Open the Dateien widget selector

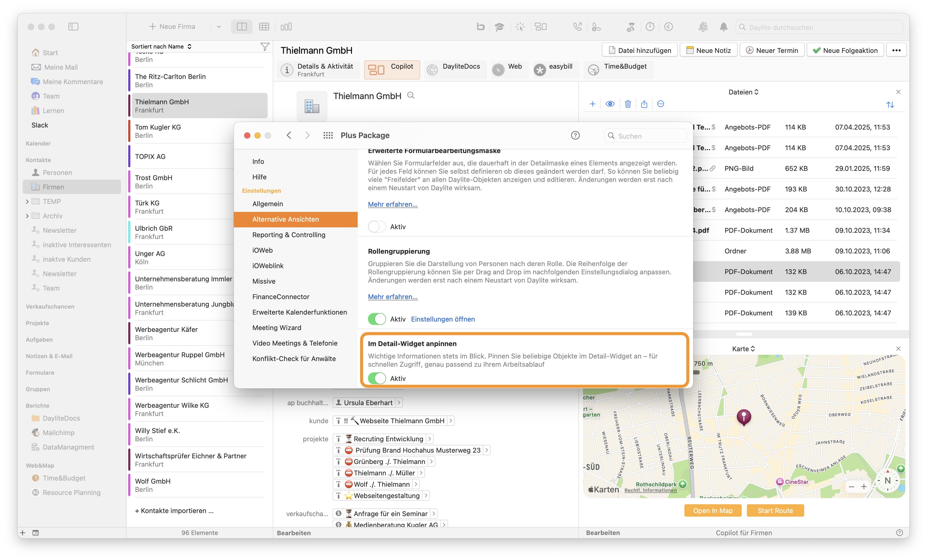744,92
